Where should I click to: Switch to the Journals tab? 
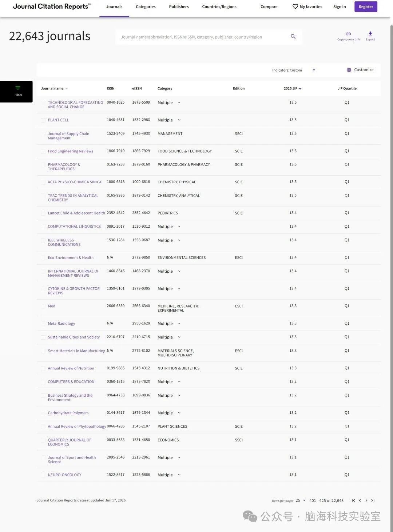(114, 7)
